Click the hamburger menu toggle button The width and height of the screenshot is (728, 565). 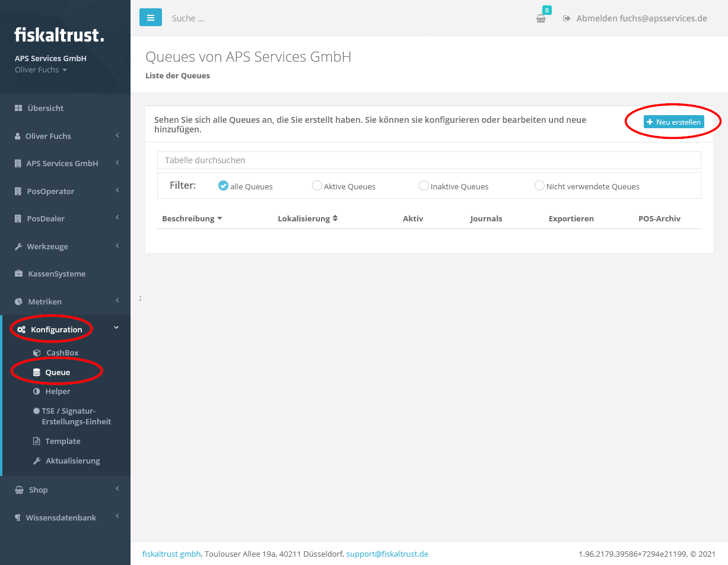[150, 18]
